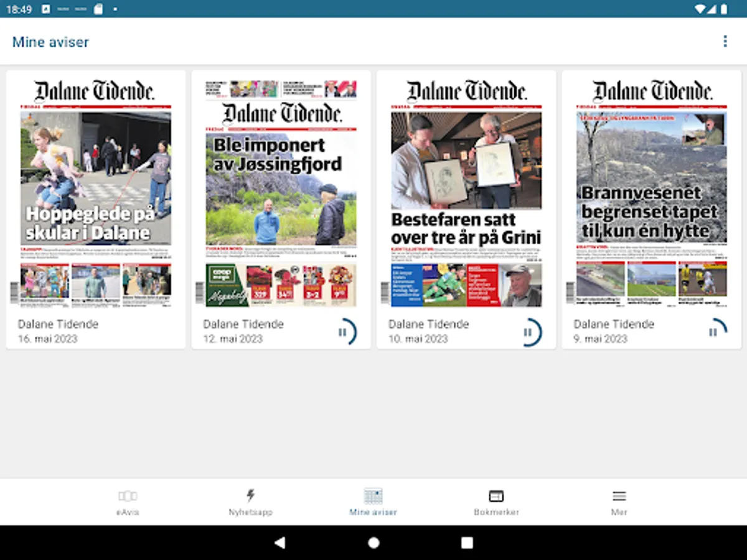Click 'Dalane Tidende' label above 12. mai 2023
Viewport: 747px width, 560px height.
[x=243, y=324]
